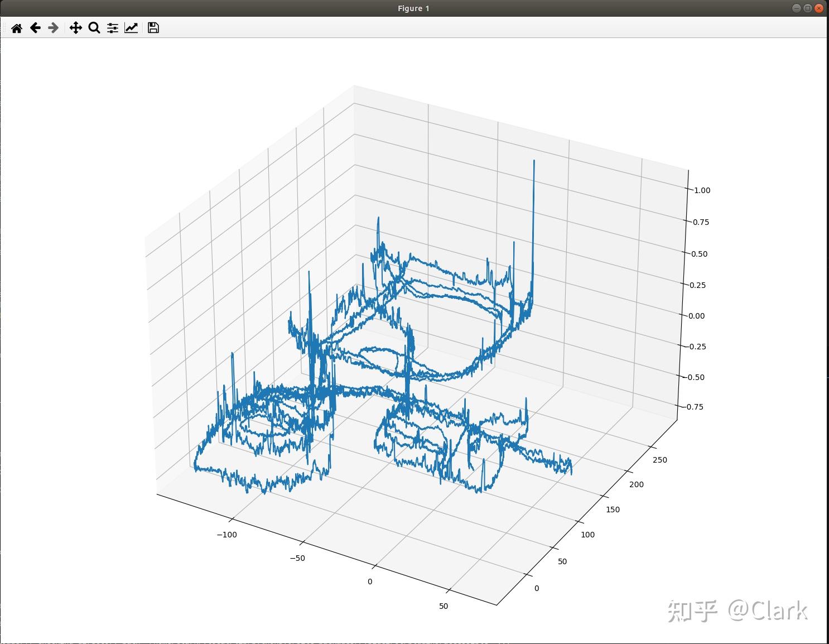
Task: Reset the plot with the Home icon
Action: pyautogui.click(x=17, y=28)
